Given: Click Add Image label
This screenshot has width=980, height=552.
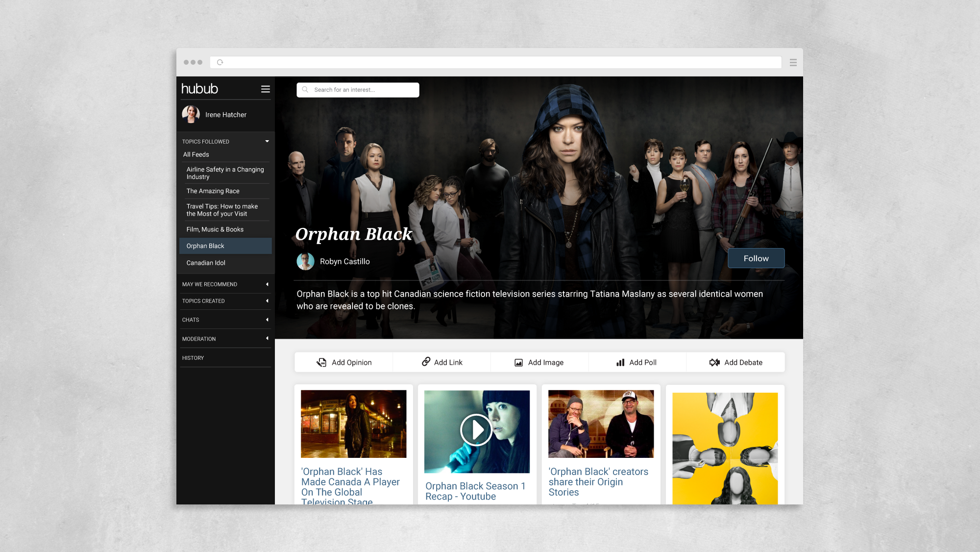Looking at the screenshot, I should click(545, 362).
